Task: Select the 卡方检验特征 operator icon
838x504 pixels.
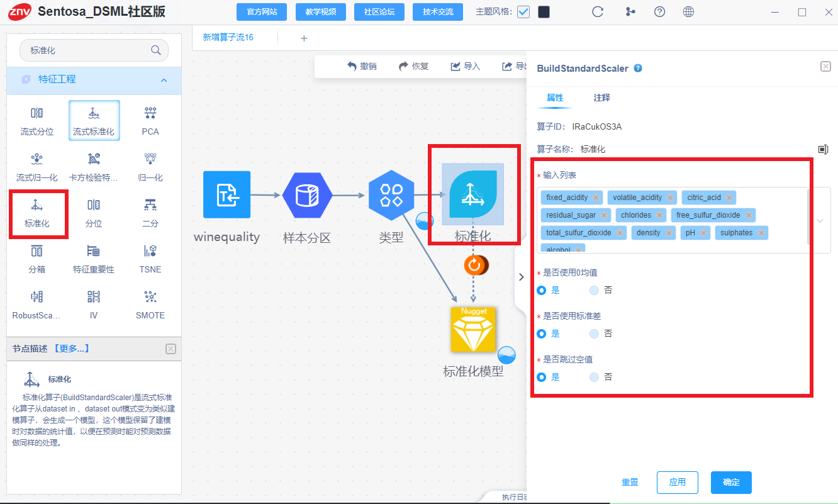Action: click(x=94, y=159)
